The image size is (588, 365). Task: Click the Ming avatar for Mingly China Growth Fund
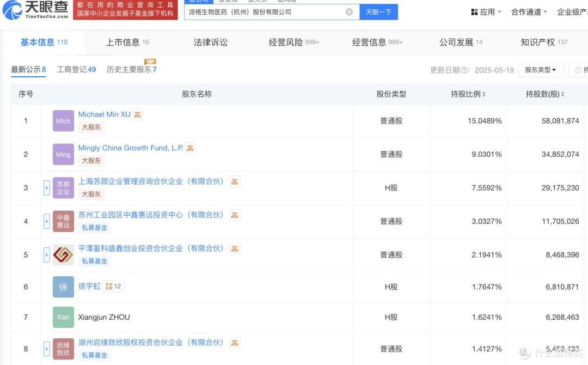pyautogui.click(x=63, y=154)
